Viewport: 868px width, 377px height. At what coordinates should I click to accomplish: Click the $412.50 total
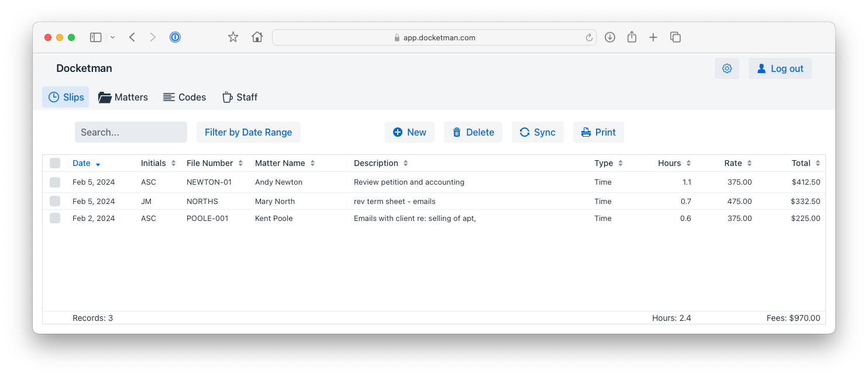805,182
